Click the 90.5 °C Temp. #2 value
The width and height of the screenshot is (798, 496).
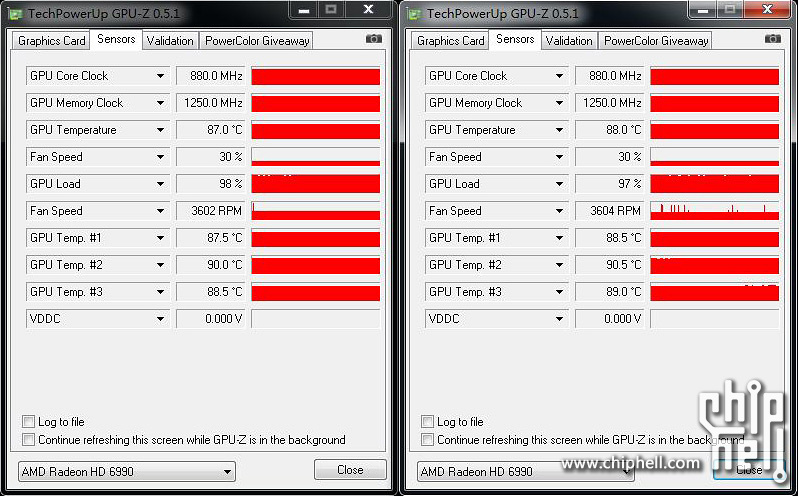click(x=609, y=265)
